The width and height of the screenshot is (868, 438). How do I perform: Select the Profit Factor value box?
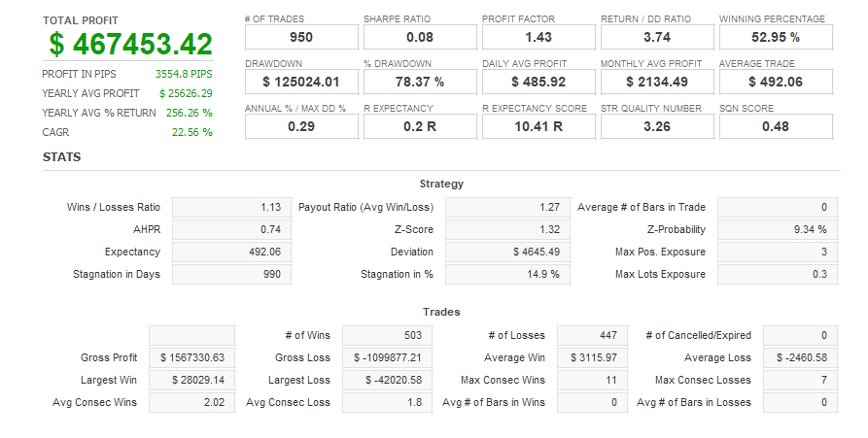538,38
